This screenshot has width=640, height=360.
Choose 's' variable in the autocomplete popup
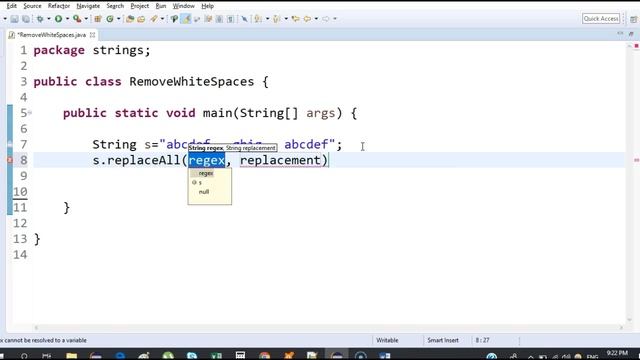tap(200, 182)
